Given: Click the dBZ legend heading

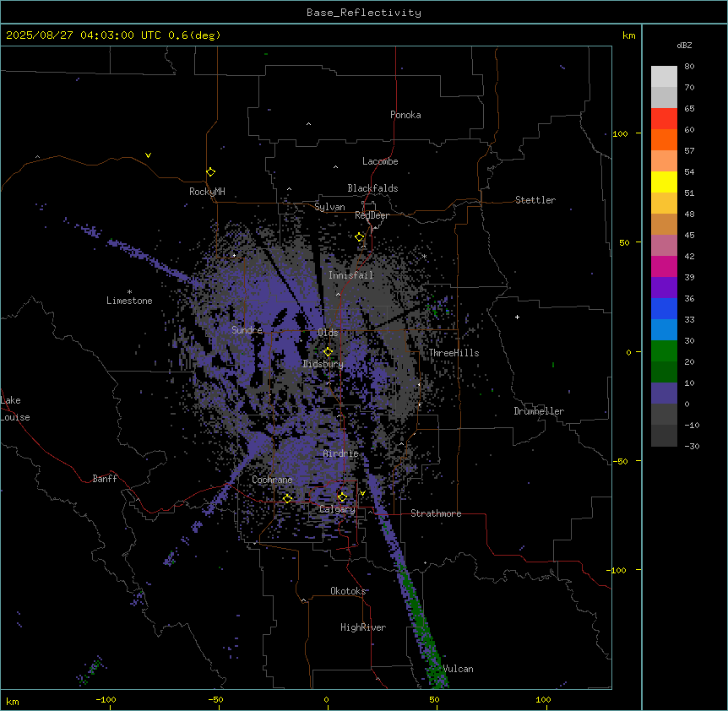Looking at the screenshot, I should 684,45.
